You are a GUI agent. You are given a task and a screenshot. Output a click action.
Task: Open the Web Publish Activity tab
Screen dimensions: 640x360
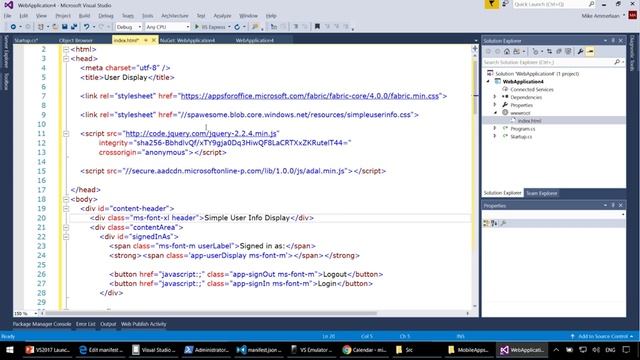(143, 324)
